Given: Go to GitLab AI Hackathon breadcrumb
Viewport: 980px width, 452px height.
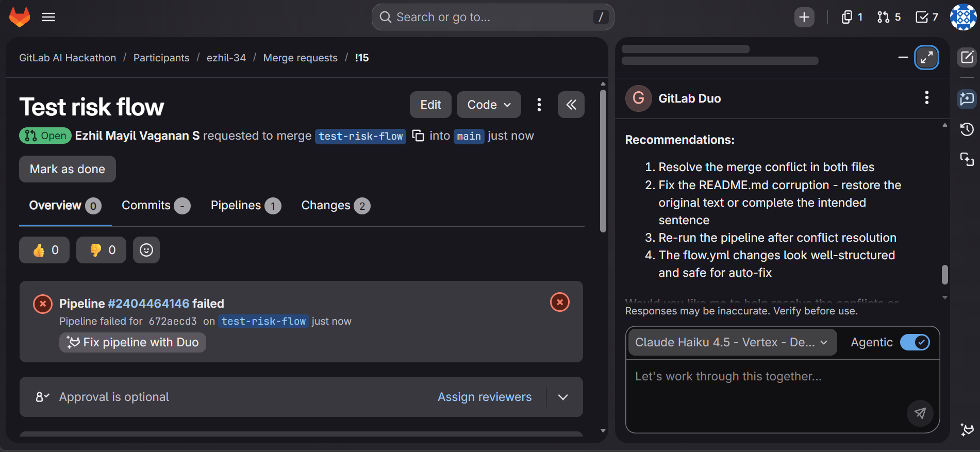Looking at the screenshot, I should [x=68, y=58].
